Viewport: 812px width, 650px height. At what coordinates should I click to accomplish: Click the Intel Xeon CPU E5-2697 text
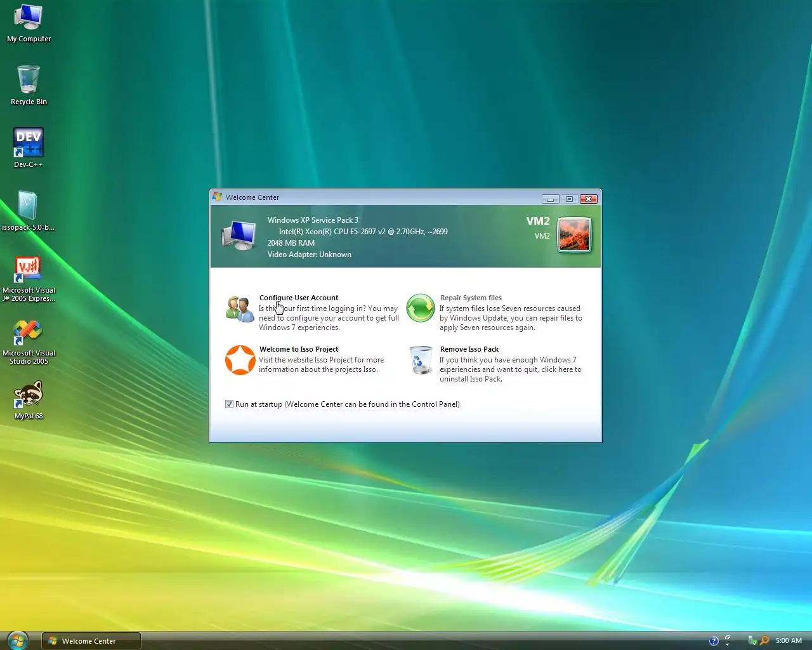click(363, 232)
